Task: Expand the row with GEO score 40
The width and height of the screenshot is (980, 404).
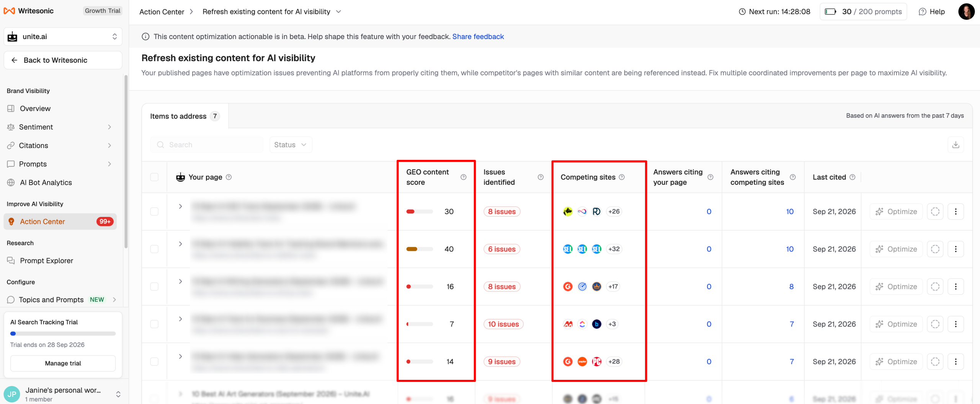Action: [x=180, y=244]
